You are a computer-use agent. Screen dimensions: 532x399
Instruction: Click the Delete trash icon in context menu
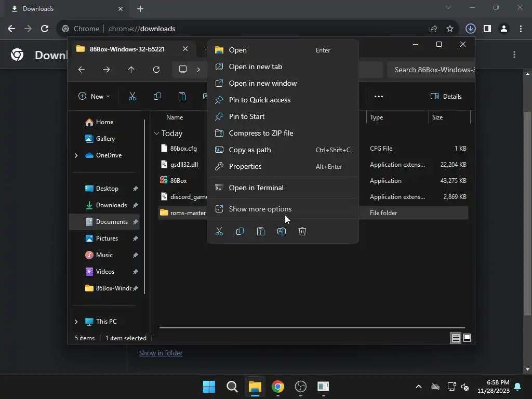coord(302,231)
